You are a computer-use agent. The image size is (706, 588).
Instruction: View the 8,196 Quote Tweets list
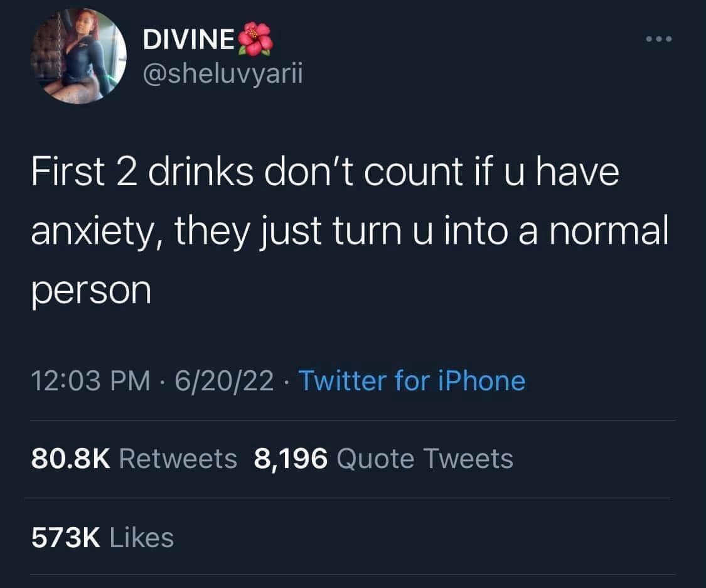pos(383,459)
